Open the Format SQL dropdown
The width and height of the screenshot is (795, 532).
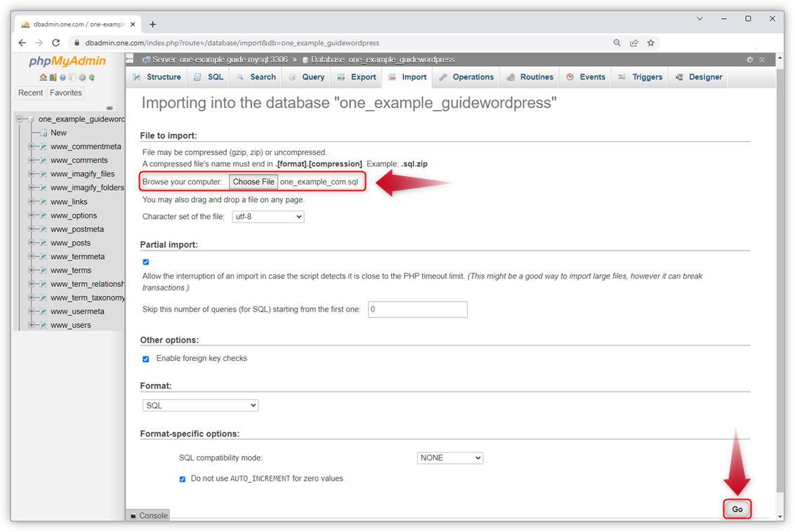tap(200, 406)
